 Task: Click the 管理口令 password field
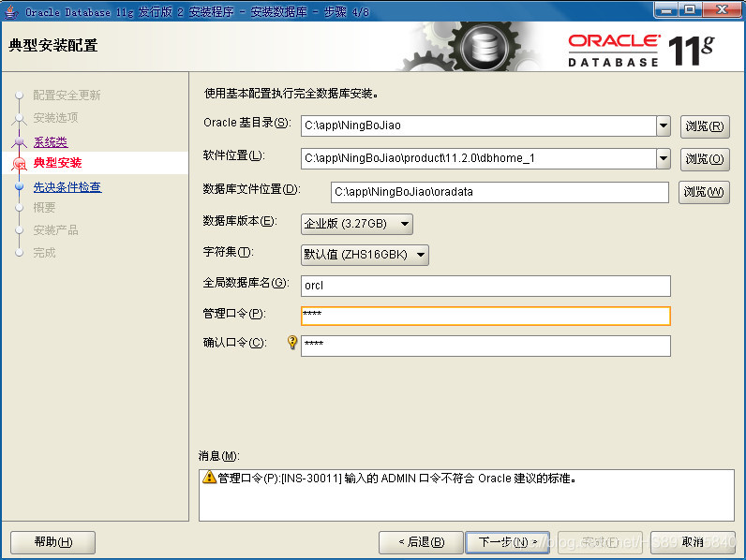tap(485, 317)
